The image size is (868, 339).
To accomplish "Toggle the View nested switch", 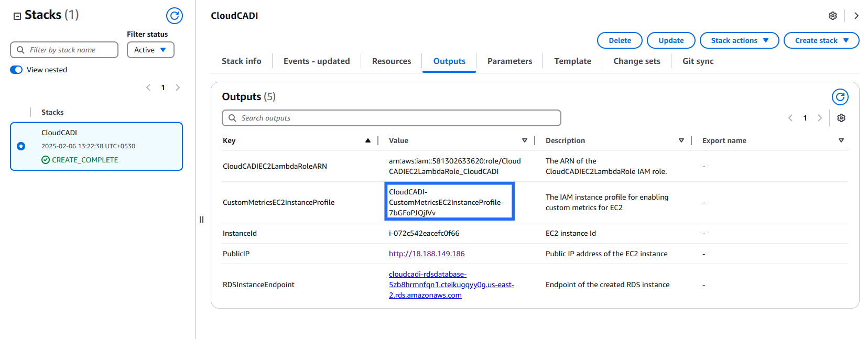I will 17,70.
